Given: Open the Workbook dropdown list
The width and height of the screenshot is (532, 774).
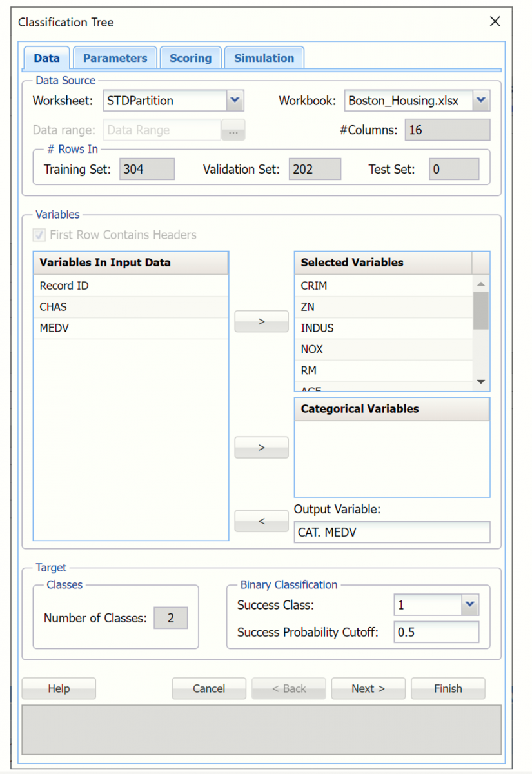Looking at the screenshot, I should point(481,101).
